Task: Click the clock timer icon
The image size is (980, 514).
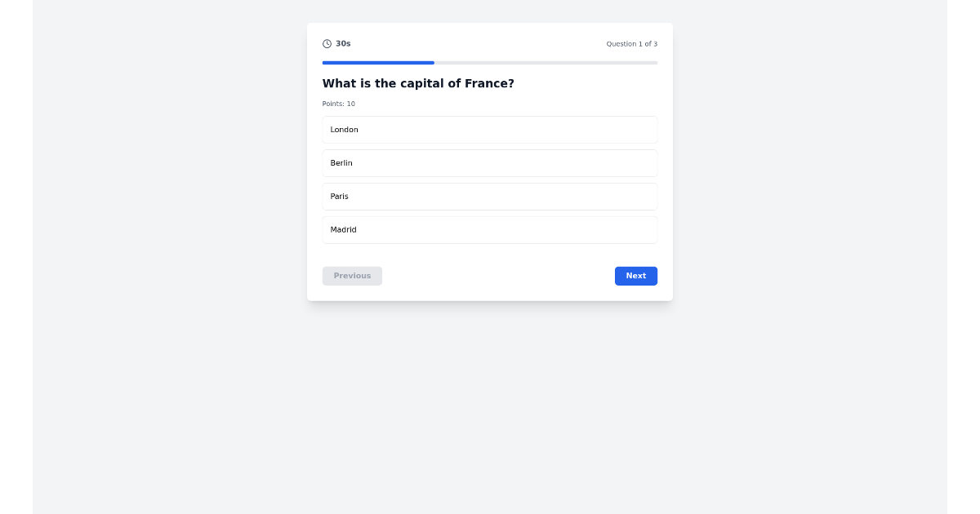Action: [x=326, y=43]
